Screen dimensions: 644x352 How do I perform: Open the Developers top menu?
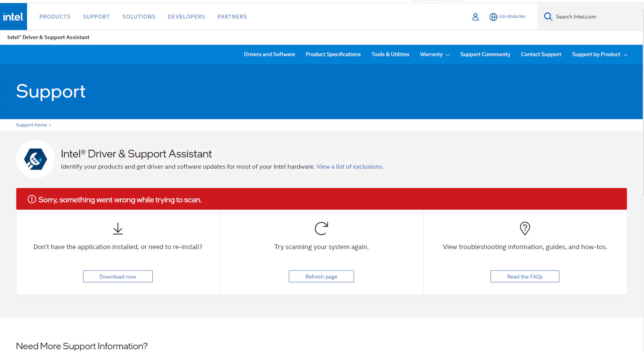point(186,17)
